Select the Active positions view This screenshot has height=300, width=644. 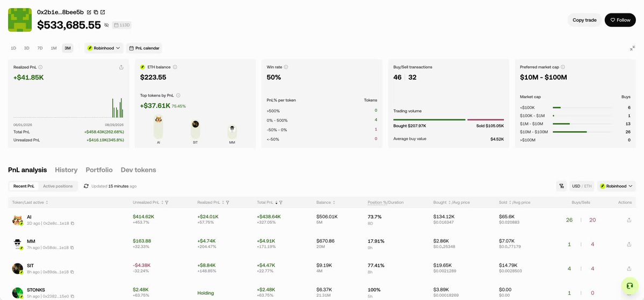point(58,186)
